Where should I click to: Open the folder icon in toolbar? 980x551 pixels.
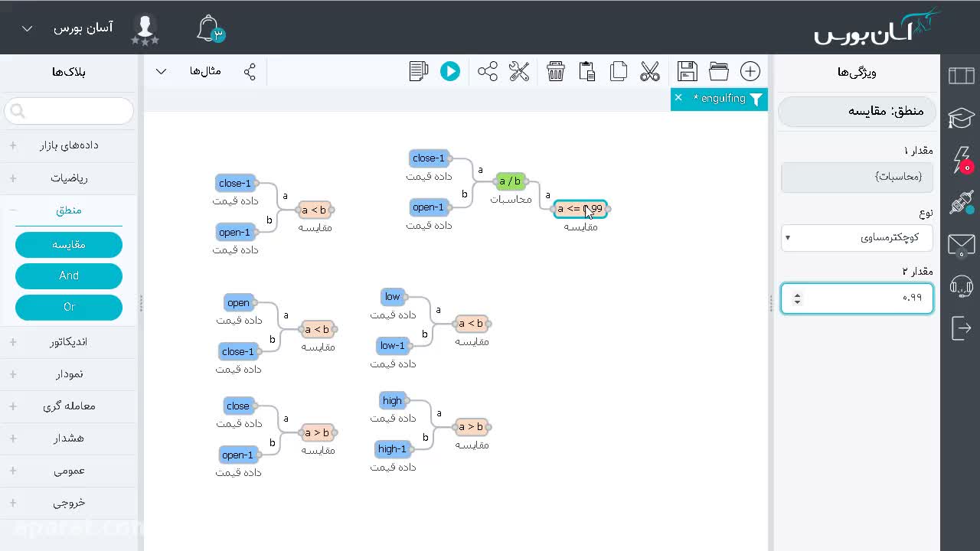click(x=719, y=71)
